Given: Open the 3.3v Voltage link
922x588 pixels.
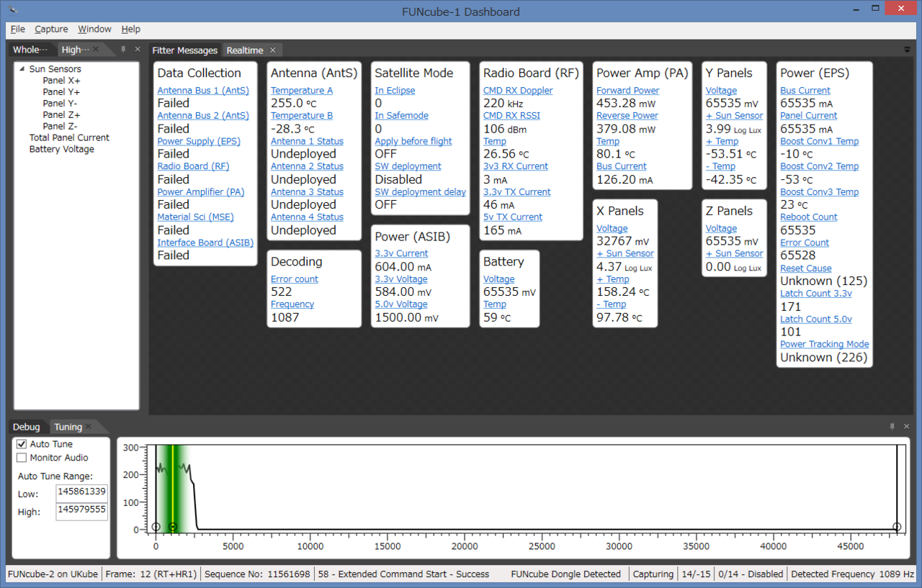Looking at the screenshot, I should point(401,279).
